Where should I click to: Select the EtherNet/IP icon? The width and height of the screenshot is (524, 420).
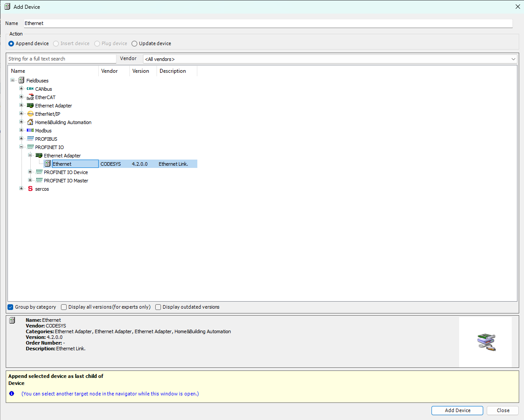coord(29,114)
